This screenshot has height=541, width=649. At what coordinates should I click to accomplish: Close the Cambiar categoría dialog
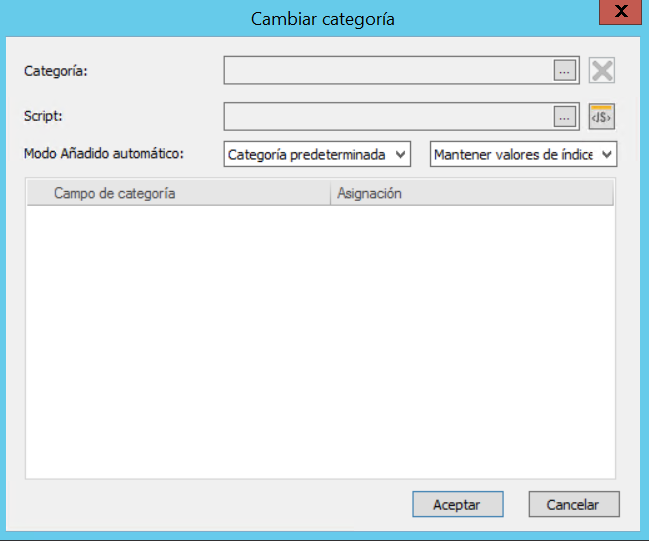620,12
